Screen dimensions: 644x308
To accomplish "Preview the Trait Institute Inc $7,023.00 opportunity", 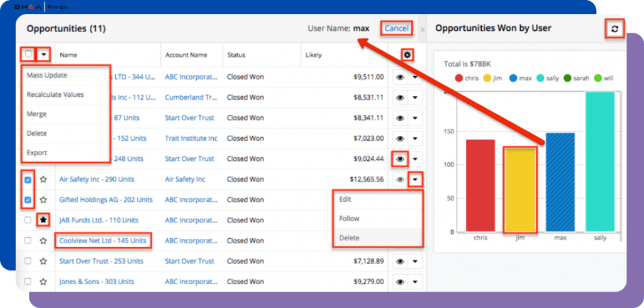I will tap(400, 139).
